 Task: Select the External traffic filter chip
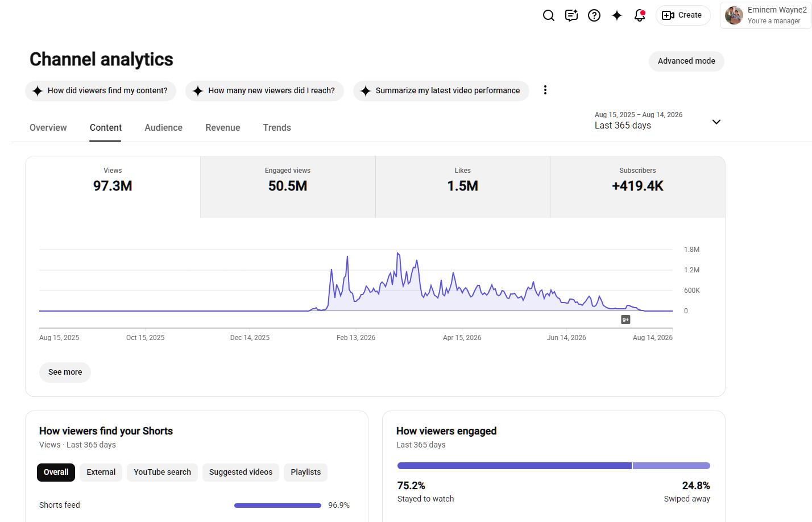coord(101,472)
